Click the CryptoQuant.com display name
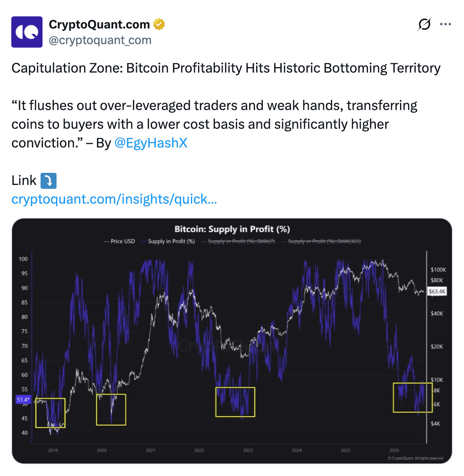Screen dimensions: 464x476 pos(99,25)
